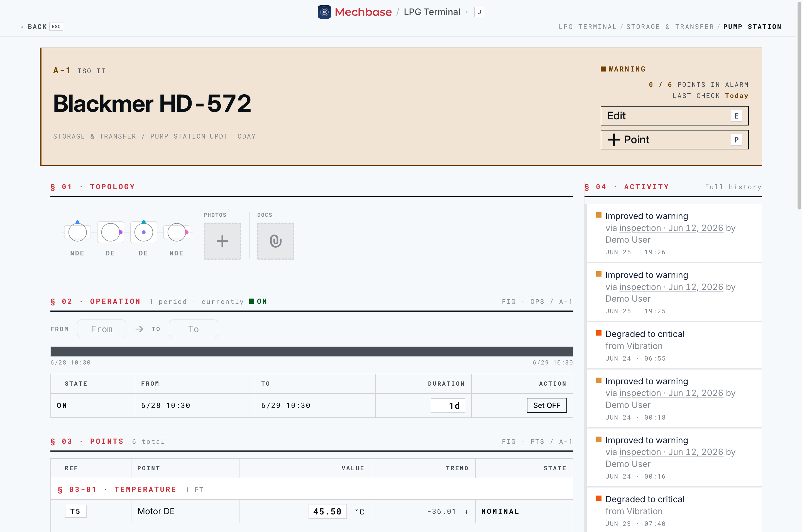This screenshot has width=802, height=532.
Task: Click the Blackmer HD-572 title
Action: (152, 104)
